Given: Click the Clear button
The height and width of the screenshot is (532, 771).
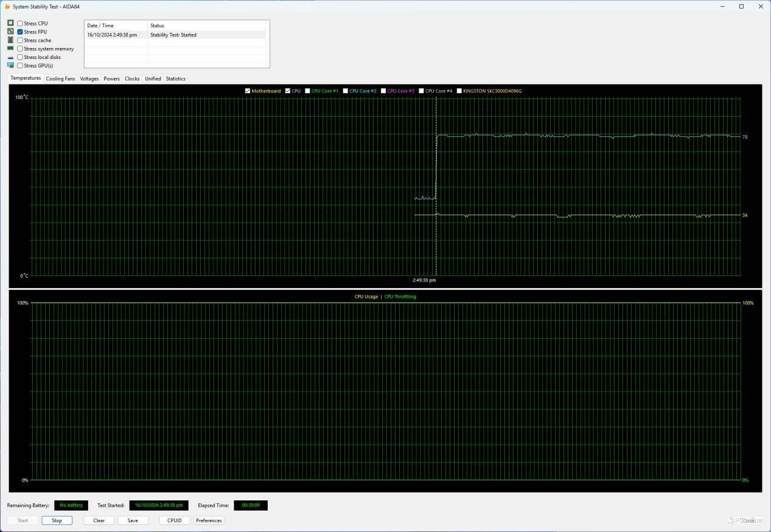Looking at the screenshot, I should (99, 520).
